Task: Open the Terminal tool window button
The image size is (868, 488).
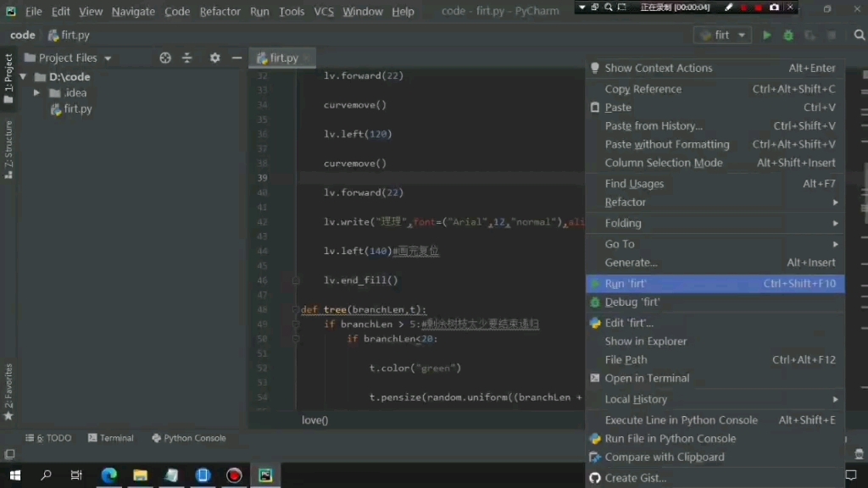Action: pyautogui.click(x=116, y=438)
